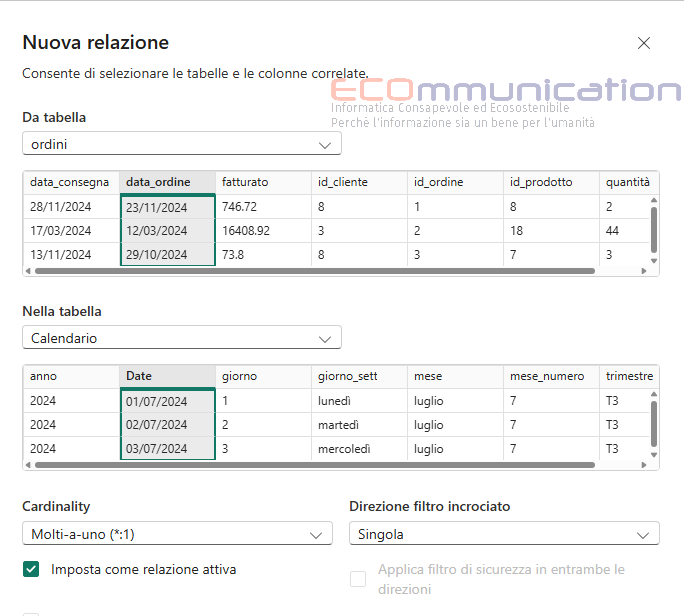This screenshot has height=616, width=684.
Task: Click the fatturato value 746.72
Action: pyautogui.click(x=263, y=207)
